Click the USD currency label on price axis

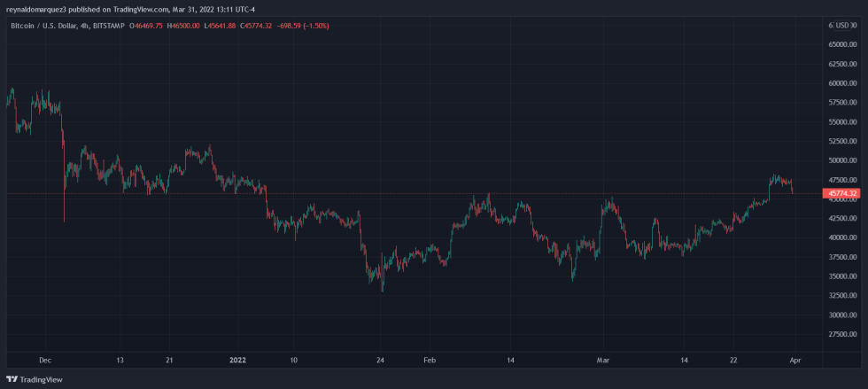[x=842, y=26]
